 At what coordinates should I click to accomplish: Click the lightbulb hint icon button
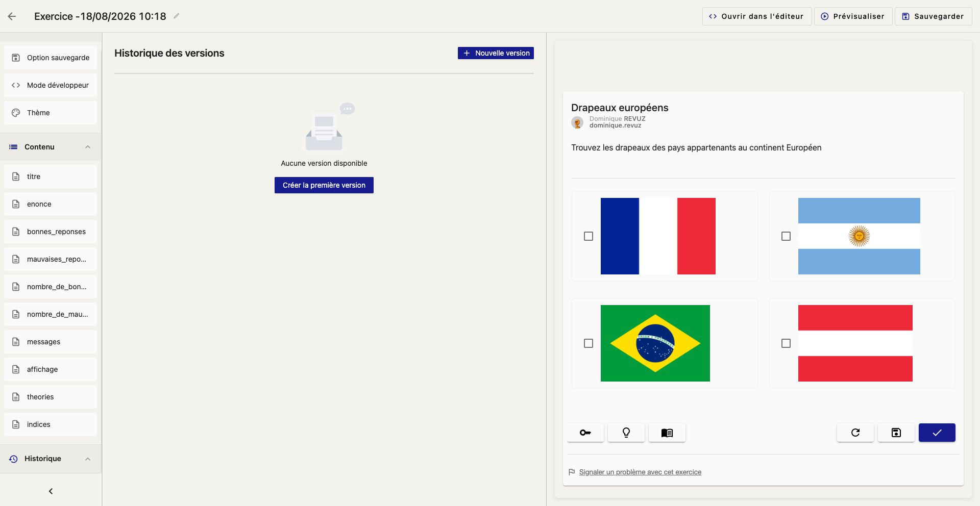coord(626,433)
